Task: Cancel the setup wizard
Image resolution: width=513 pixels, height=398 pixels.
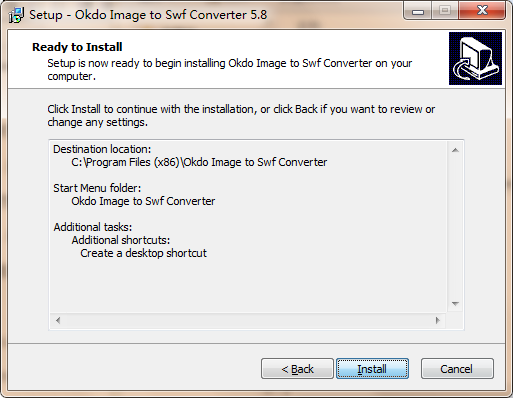Action: 457,369
